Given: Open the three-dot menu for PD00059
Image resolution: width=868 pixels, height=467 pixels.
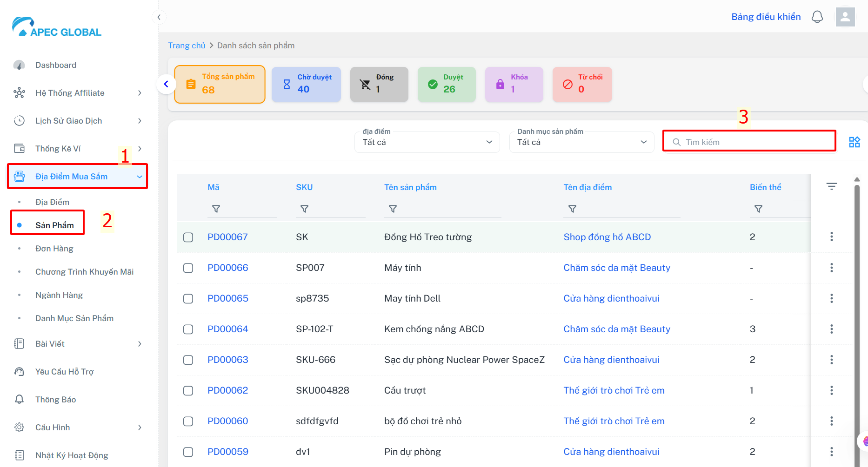Looking at the screenshot, I should coord(832,452).
